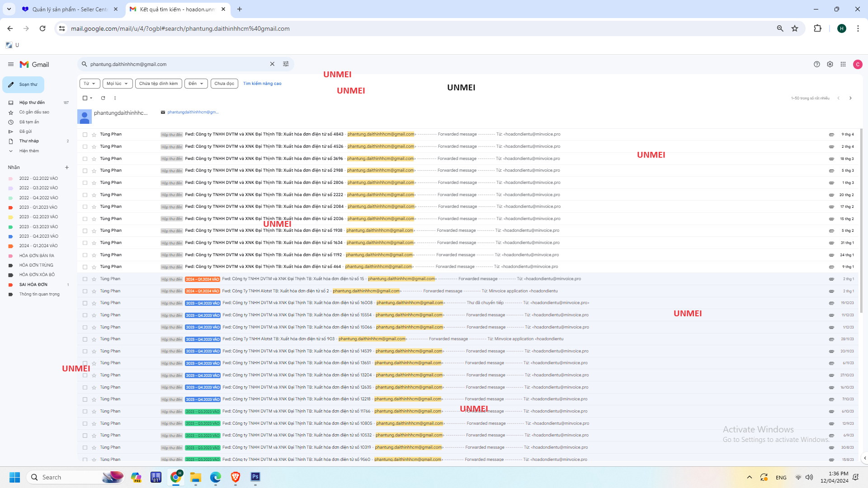Select the email about invoice 2988
The image size is (868, 488).
click(85, 171)
